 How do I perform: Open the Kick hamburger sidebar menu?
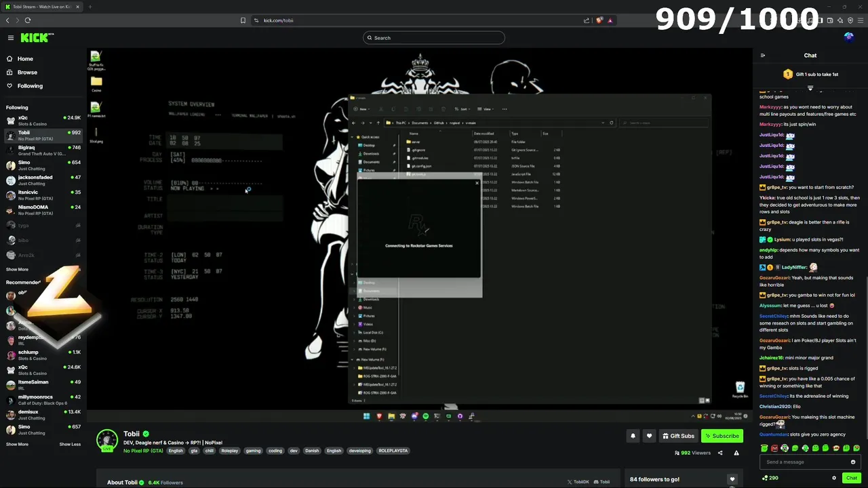[x=11, y=38]
